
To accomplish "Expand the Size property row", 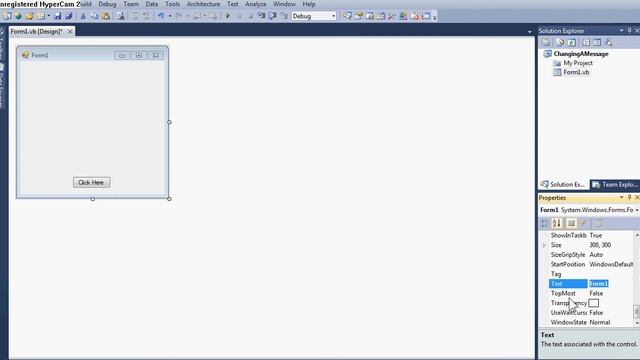I will 544,245.
